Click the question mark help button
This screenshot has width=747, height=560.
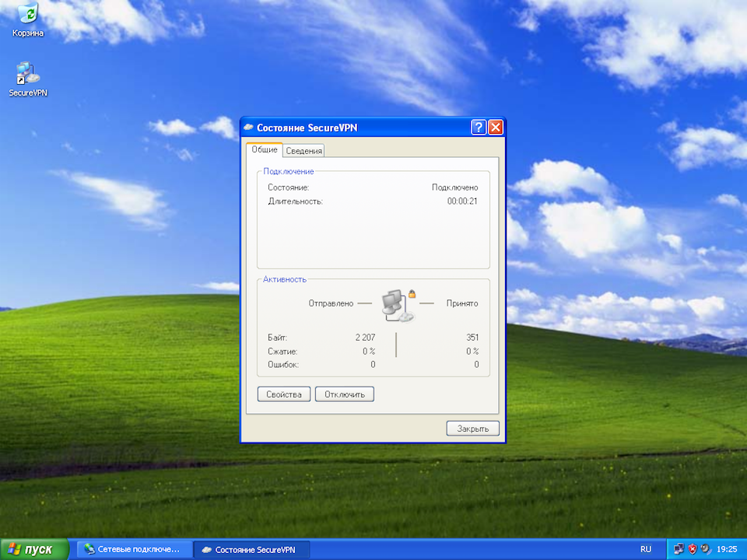click(479, 127)
